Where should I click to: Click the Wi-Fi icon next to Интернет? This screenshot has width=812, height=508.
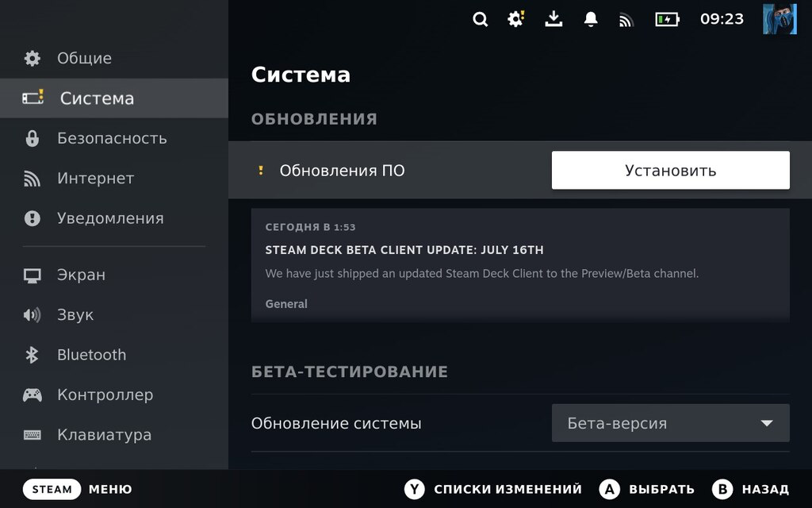(32, 179)
